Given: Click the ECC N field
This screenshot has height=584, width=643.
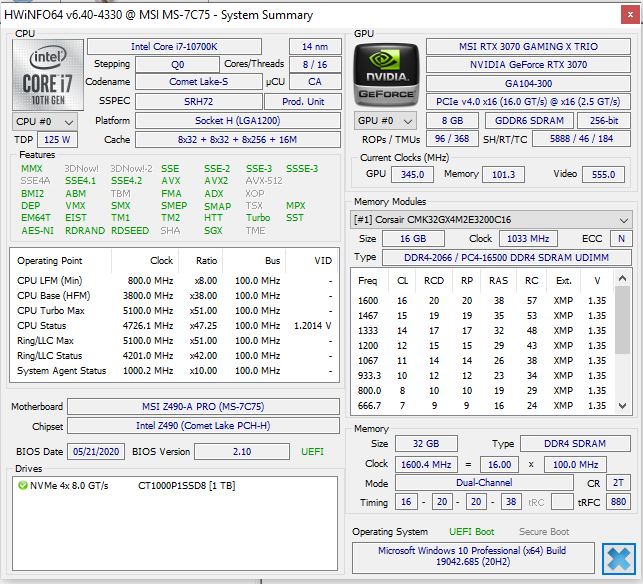Looking at the screenshot, I should click(x=621, y=239).
